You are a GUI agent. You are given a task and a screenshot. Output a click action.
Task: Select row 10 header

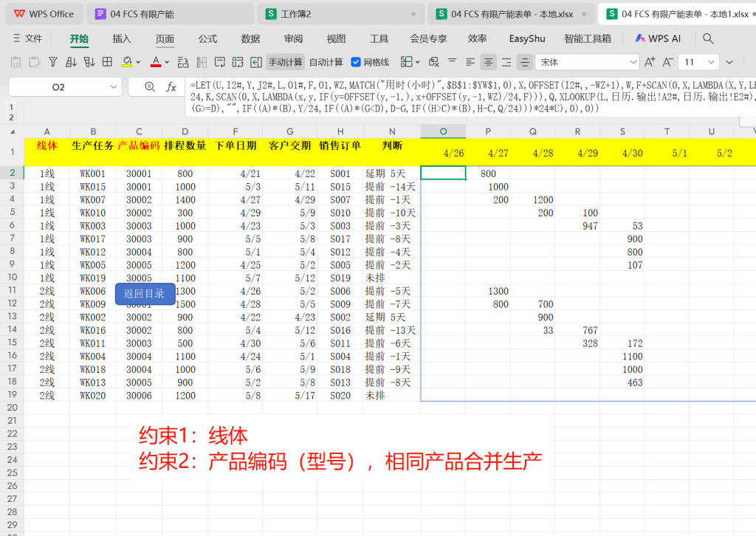point(12,277)
